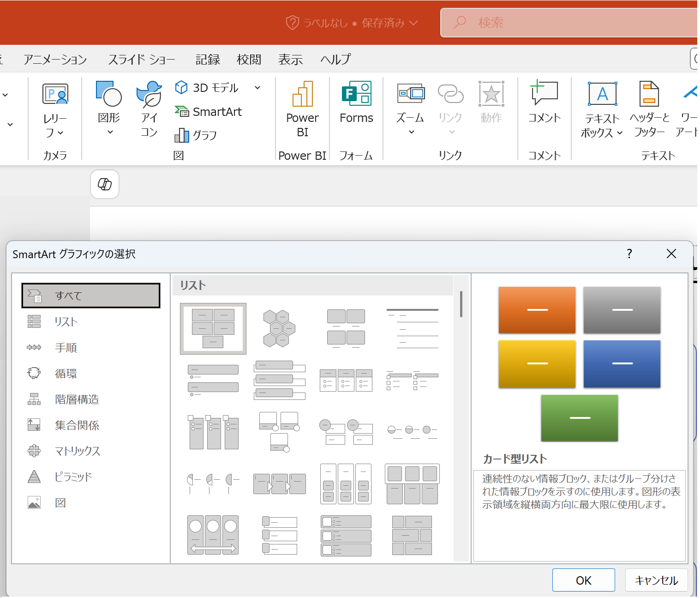Image resolution: width=700 pixels, height=598 pixels.
Task: Click the sensitivity label shield icon
Action: pyautogui.click(x=292, y=23)
